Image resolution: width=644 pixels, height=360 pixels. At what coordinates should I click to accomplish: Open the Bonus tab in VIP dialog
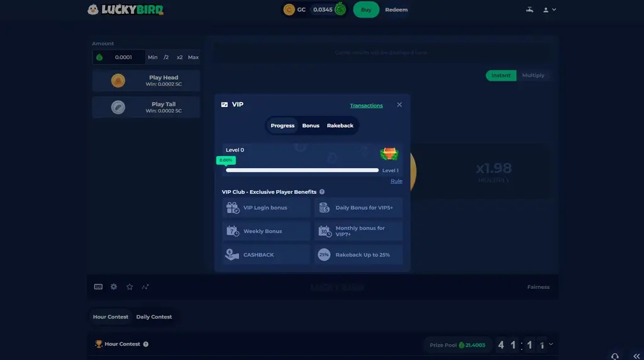pos(311,126)
